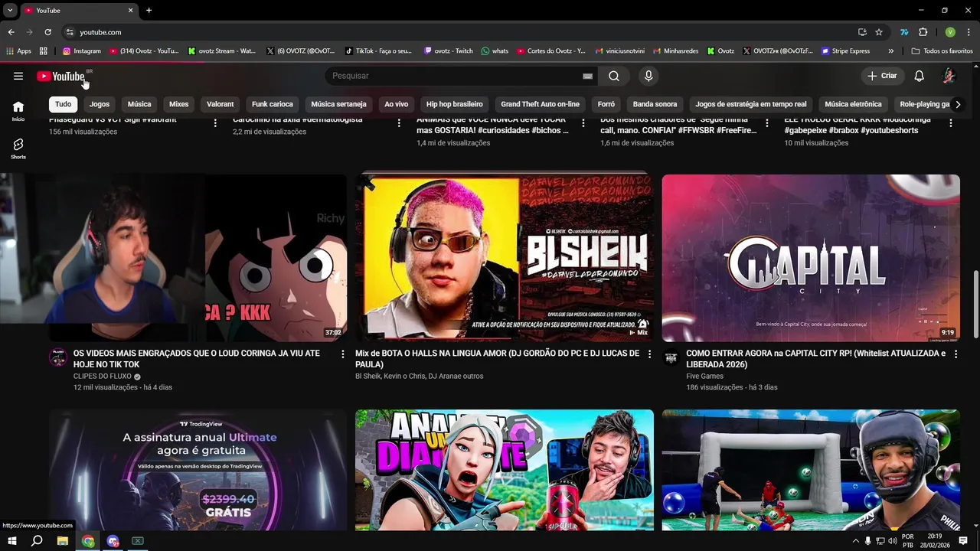
Task: Select Jogos de estratégia em tempo real chip
Action: (x=751, y=104)
